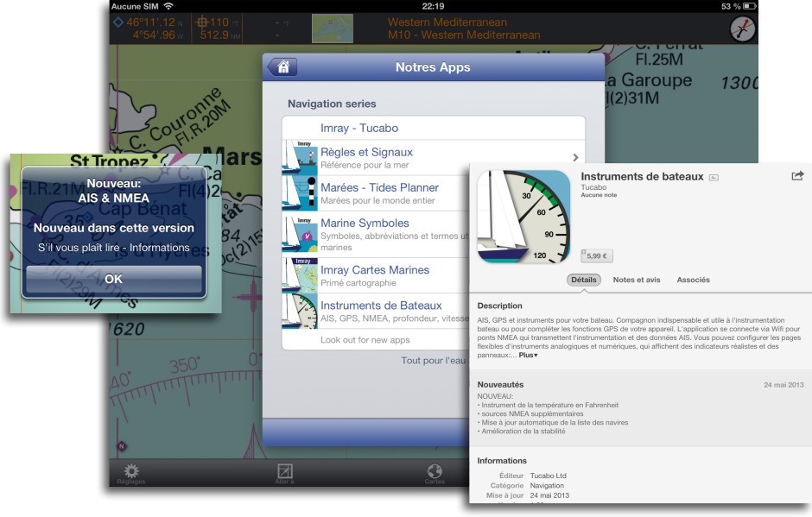The height and width of the screenshot is (517, 812).
Task: Tap the share icon in the App Store panel
Action: point(797,176)
